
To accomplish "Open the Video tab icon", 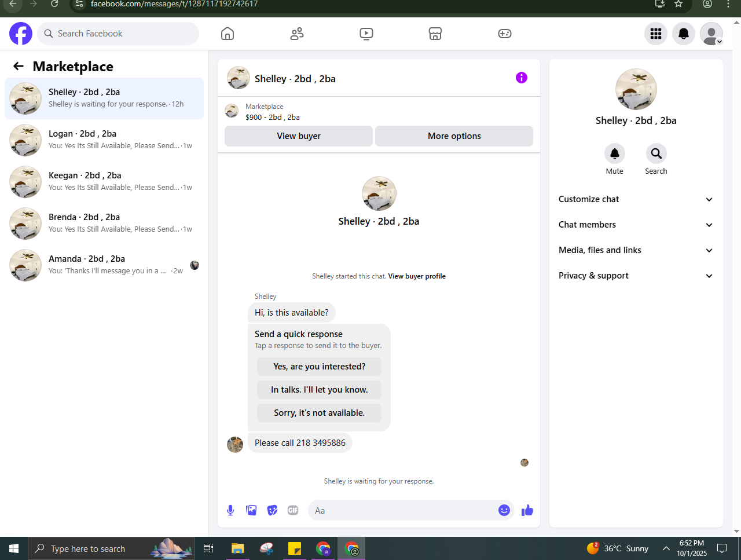I will click(x=366, y=34).
